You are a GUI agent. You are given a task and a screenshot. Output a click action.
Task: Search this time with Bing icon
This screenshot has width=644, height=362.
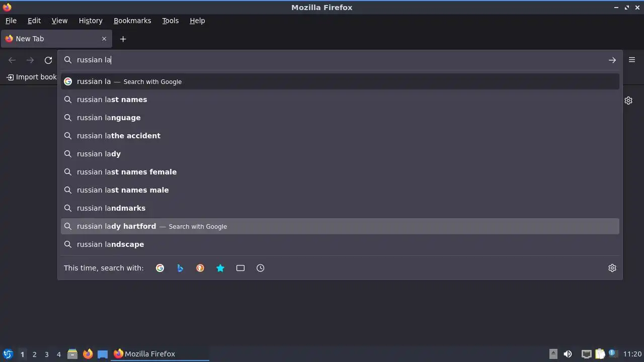(x=180, y=268)
